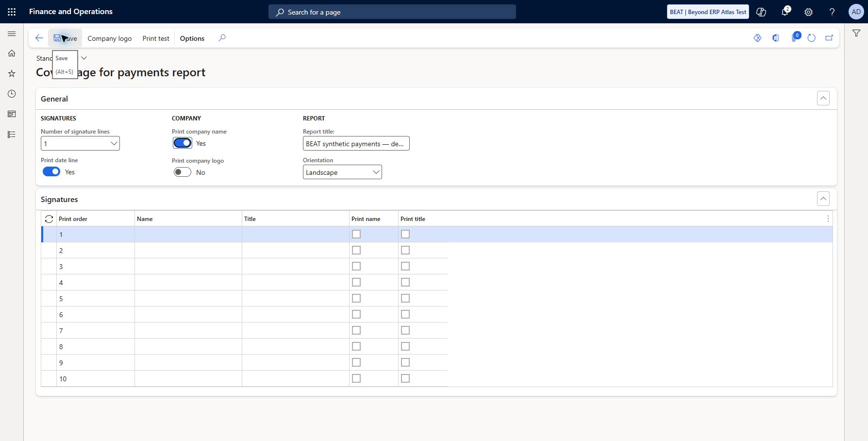
Task: Toggle Print company name switch
Action: tap(183, 143)
